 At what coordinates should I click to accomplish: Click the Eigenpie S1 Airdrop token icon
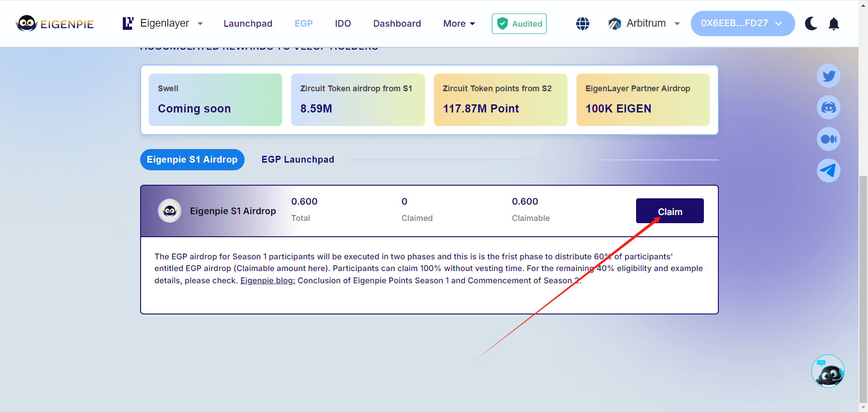tap(170, 211)
